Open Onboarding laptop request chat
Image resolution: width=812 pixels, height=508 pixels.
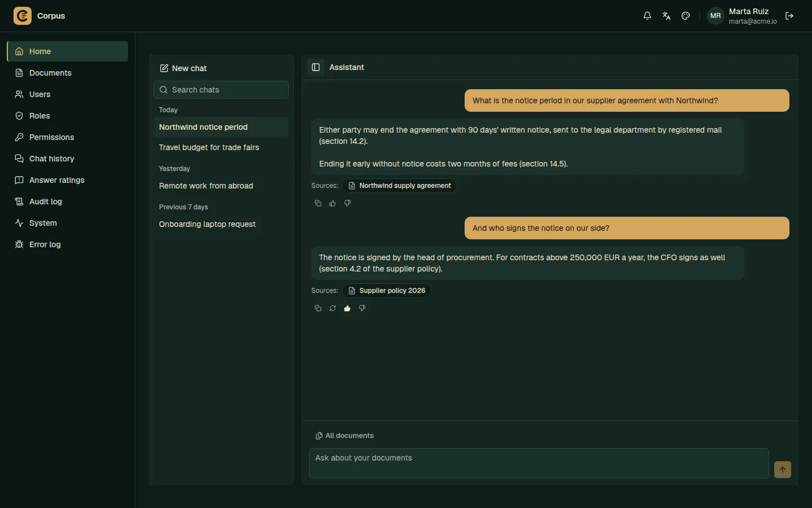point(221,224)
